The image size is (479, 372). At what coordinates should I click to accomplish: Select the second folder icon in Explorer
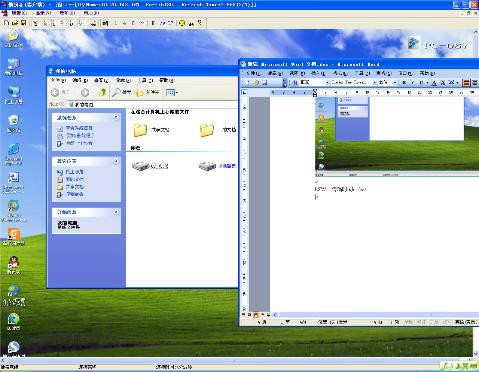click(207, 130)
